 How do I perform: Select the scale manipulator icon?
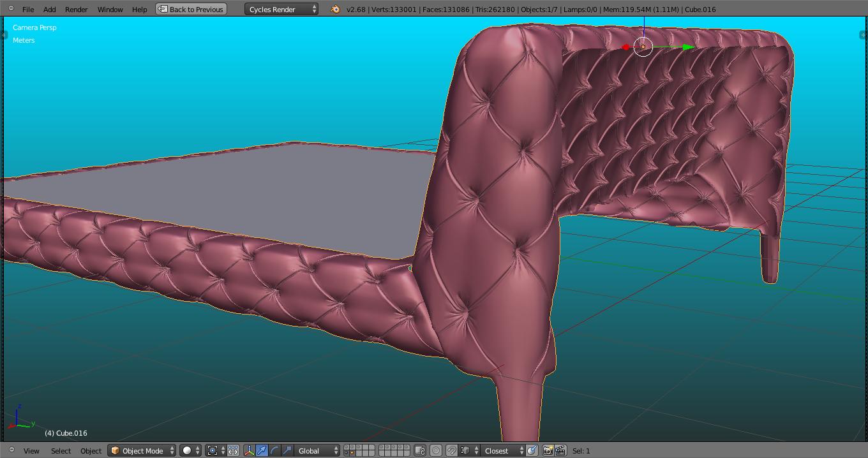click(x=287, y=450)
